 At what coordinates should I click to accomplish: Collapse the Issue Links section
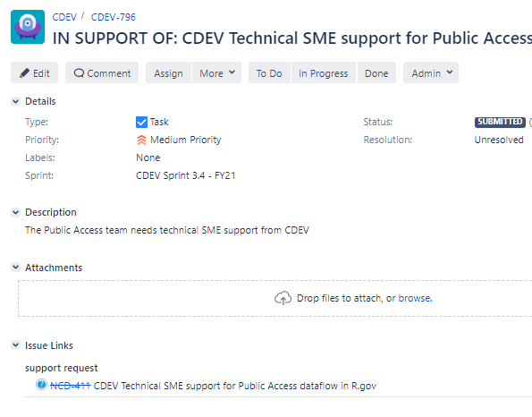pyautogui.click(x=15, y=345)
